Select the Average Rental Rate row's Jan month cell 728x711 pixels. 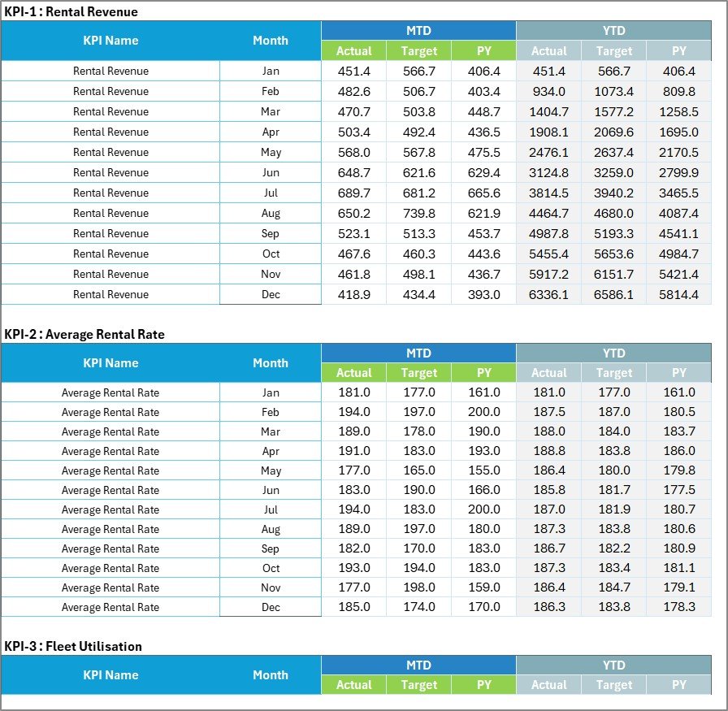[271, 393]
